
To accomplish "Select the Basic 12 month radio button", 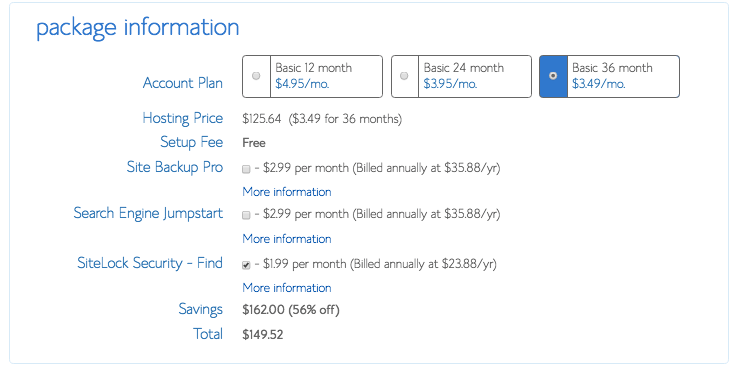I will point(256,76).
